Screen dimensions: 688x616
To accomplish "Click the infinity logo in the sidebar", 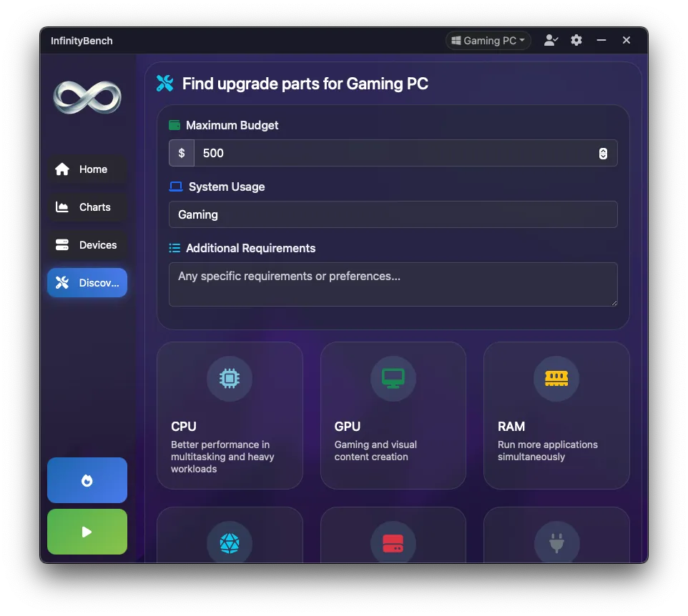I will tap(87, 97).
